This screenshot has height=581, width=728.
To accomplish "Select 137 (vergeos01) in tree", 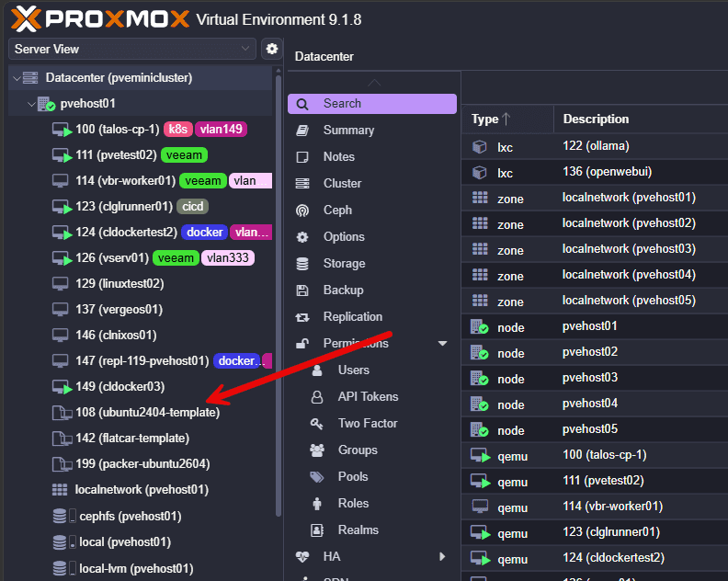I will click(119, 309).
